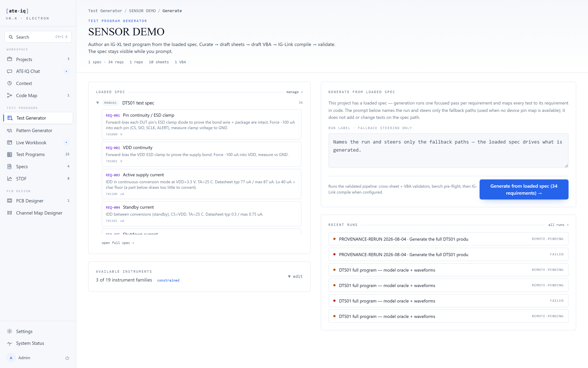Click the manage link in Loaded Spec
Screen dimensions: 588x368
pyautogui.click(x=295, y=92)
